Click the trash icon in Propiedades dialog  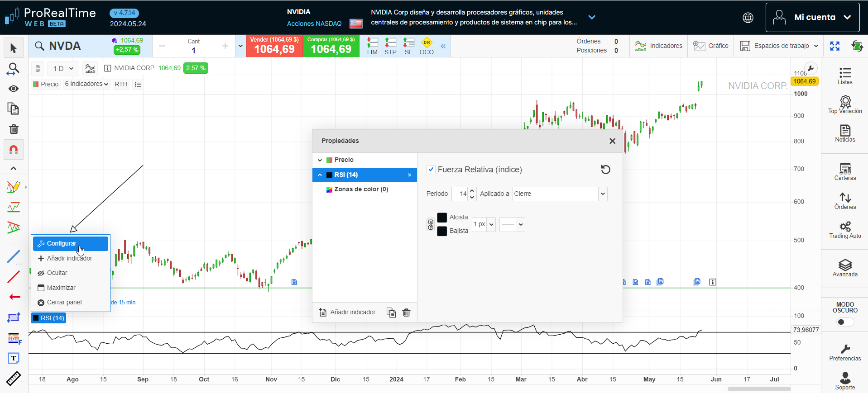pyautogui.click(x=406, y=313)
